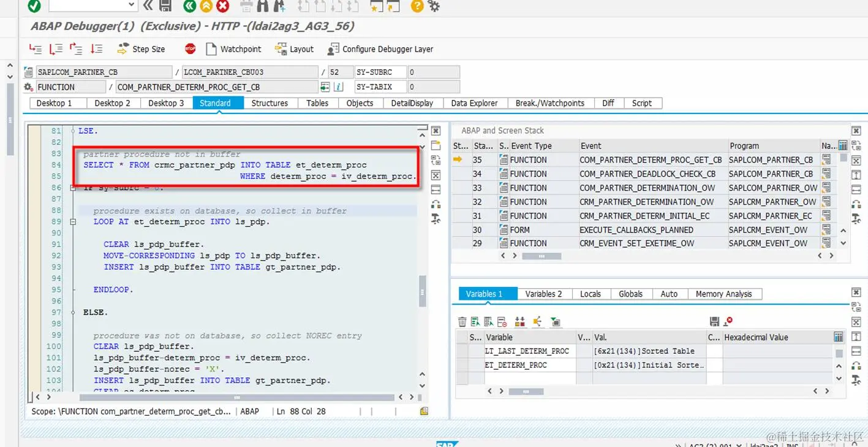Switch to the Desktop 2 tab
This screenshot has height=447, width=868.
coord(113,103)
